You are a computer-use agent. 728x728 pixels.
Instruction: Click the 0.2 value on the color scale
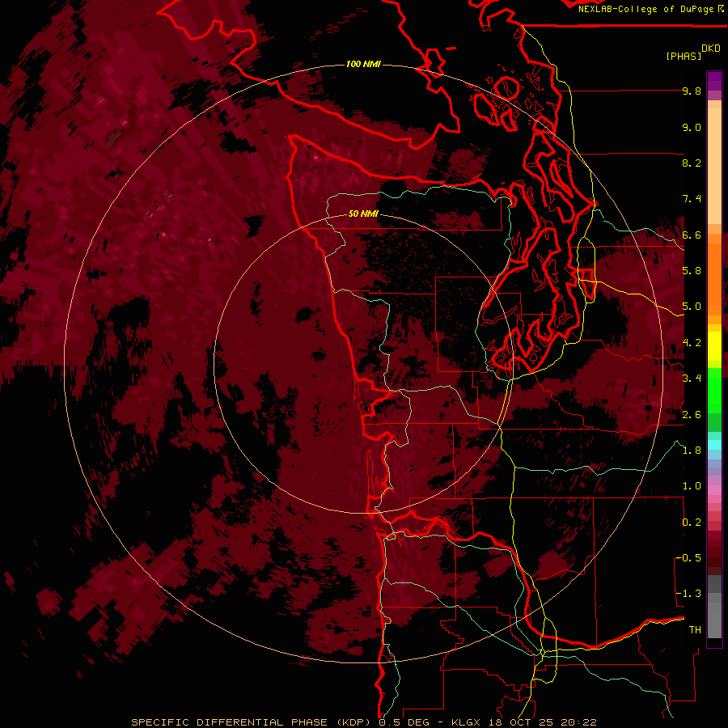pos(692,523)
